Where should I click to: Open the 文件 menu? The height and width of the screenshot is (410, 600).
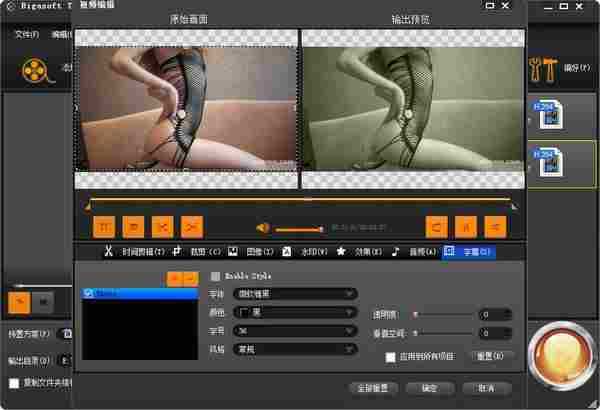pyautogui.click(x=26, y=34)
